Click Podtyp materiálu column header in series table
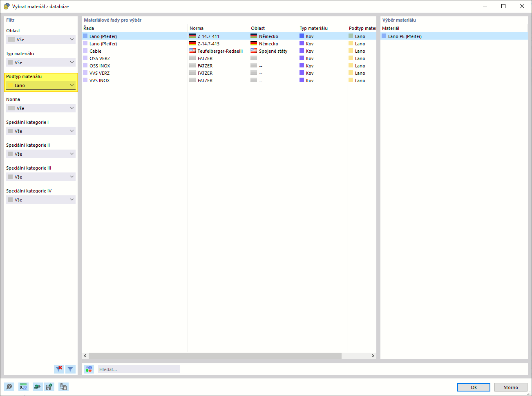This screenshot has width=532, height=396. (362, 28)
